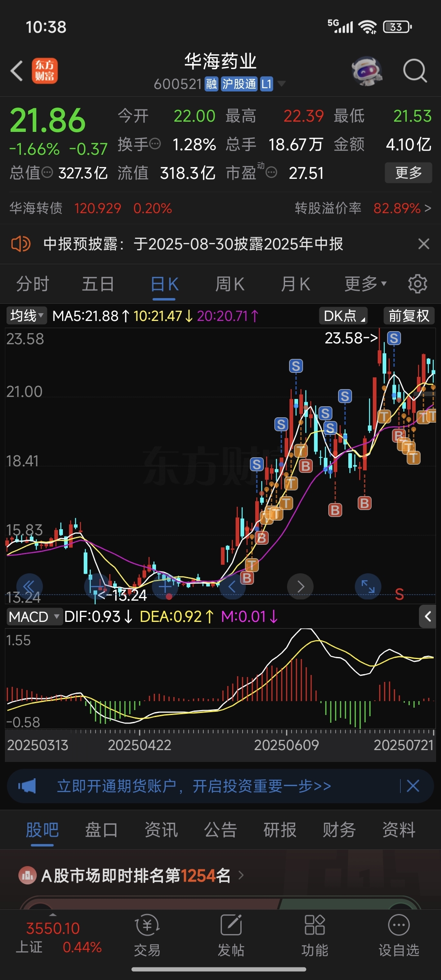The width and height of the screenshot is (441, 980).
Task: Expand A股市场即时排名 chevron
Action: click(x=241, y=875)
